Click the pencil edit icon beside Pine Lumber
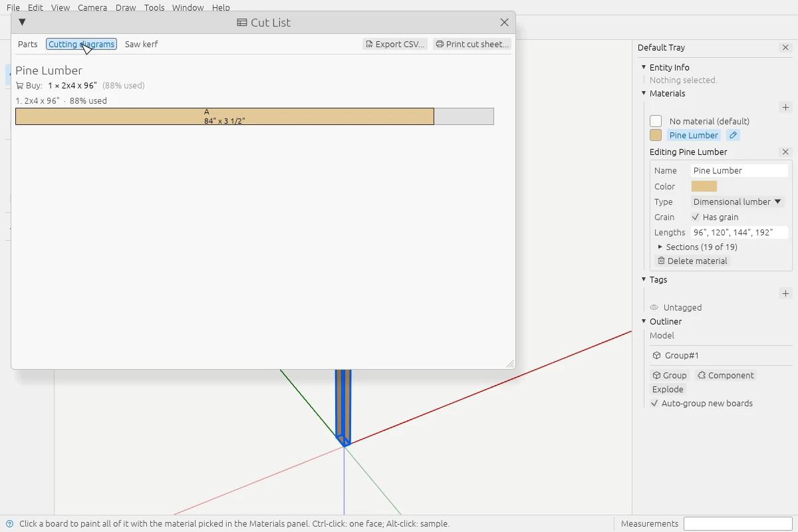Image resolution: width=798 pixels, height=532 pixels. pyautogui.click(x=733, y=135)
